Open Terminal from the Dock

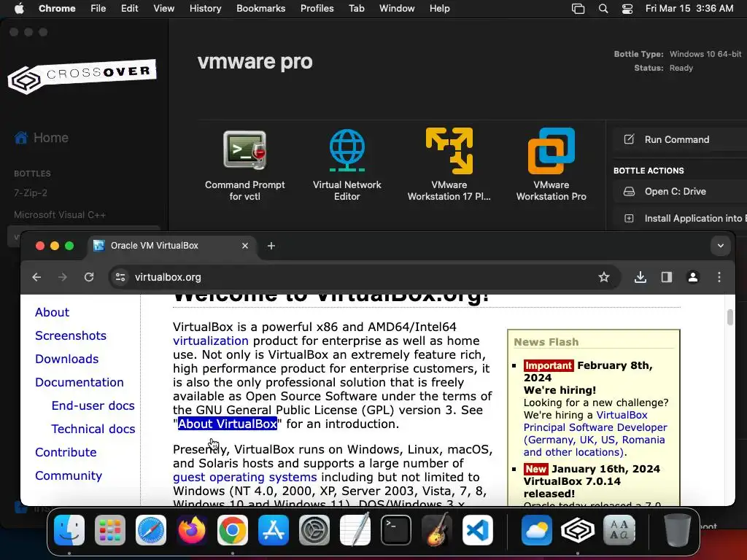(396, 530)
